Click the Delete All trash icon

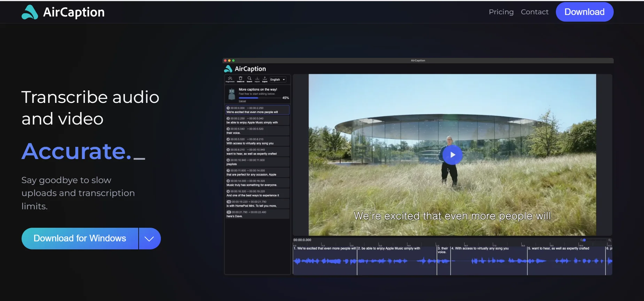coord(240,79)
